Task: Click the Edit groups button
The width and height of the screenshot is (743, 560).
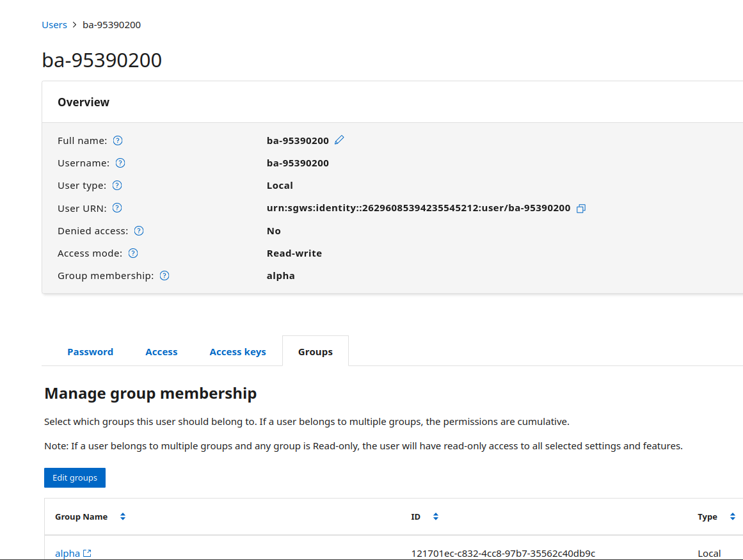Action: tap(75, 477)
